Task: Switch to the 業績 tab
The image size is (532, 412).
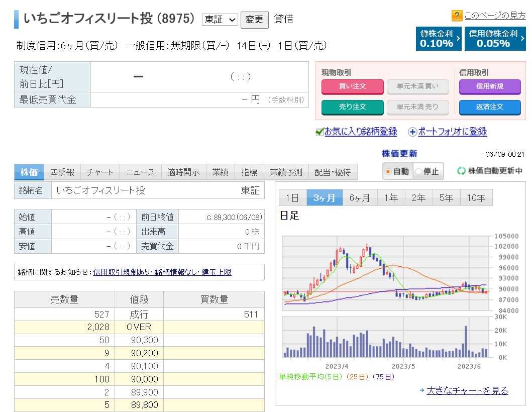Action: pyautogui.click(x=220, y=172)
